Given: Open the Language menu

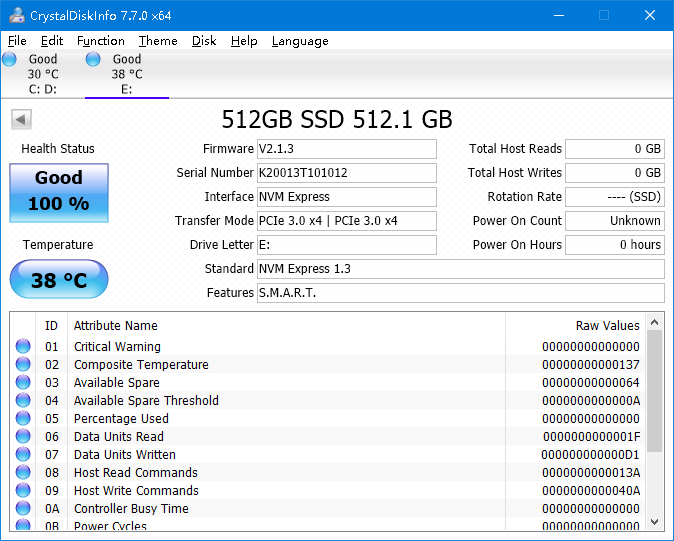Looking at the screenshot, I should point(300,41).
